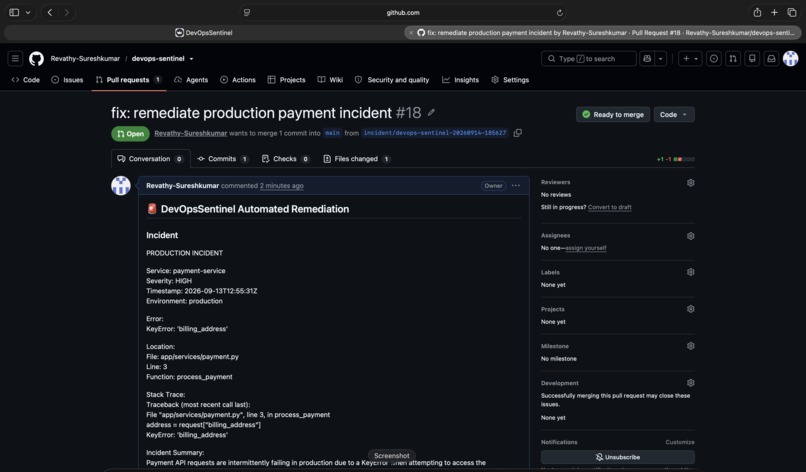Switch to the Code repository tab
The height and width of the screenshot is (472, 806).
coord(26,80)
